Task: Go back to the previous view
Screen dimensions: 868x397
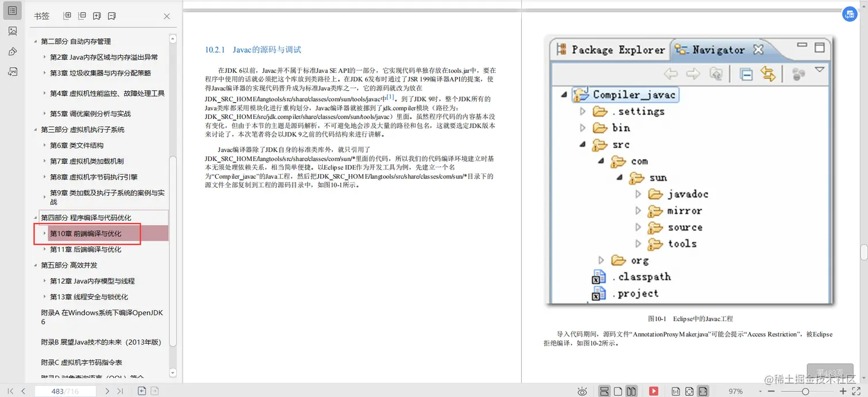Action: click(x=142, y=391)
